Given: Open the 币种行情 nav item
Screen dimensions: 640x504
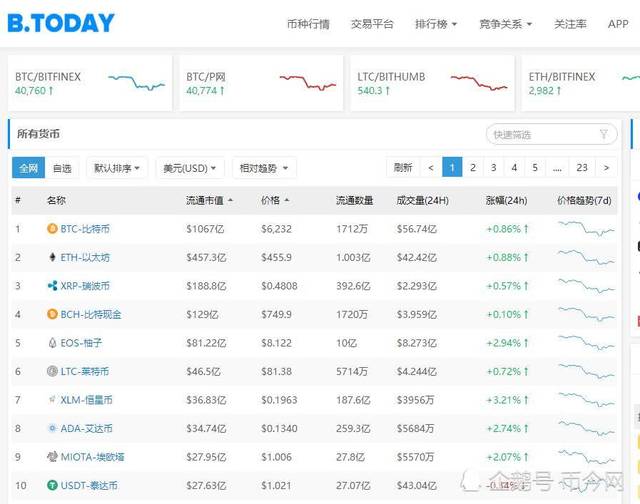Looking at the screenshot, I should [x=308, y=24].
